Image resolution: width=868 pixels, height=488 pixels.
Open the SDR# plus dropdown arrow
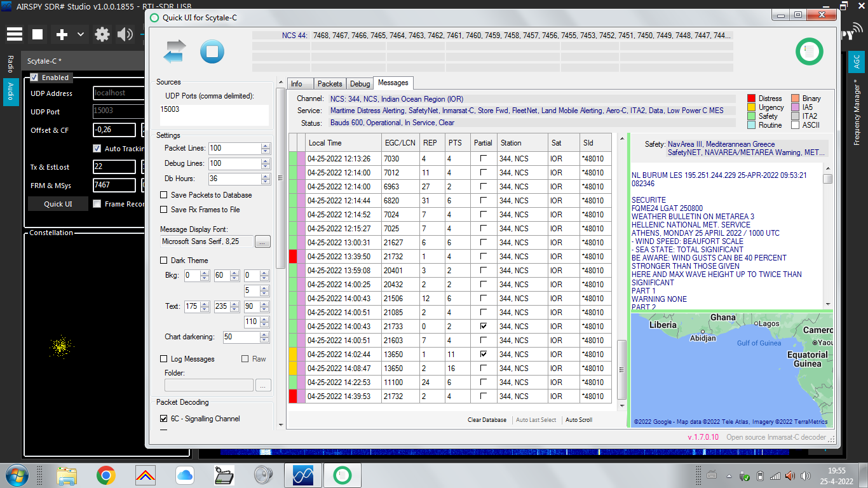[80, 34]
